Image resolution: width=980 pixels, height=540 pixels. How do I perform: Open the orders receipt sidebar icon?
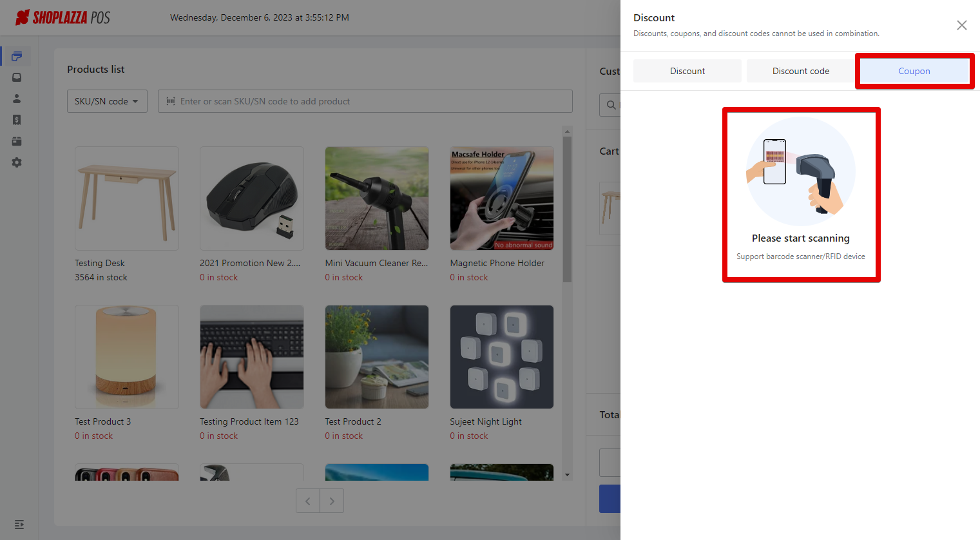point(17,120)
